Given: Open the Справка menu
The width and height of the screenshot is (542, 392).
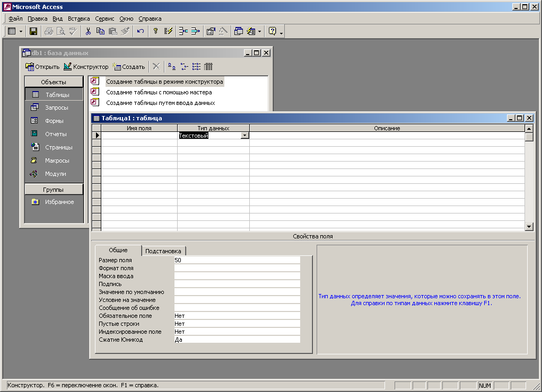Looking at the screenshot, I should click(x=150, y=19).
